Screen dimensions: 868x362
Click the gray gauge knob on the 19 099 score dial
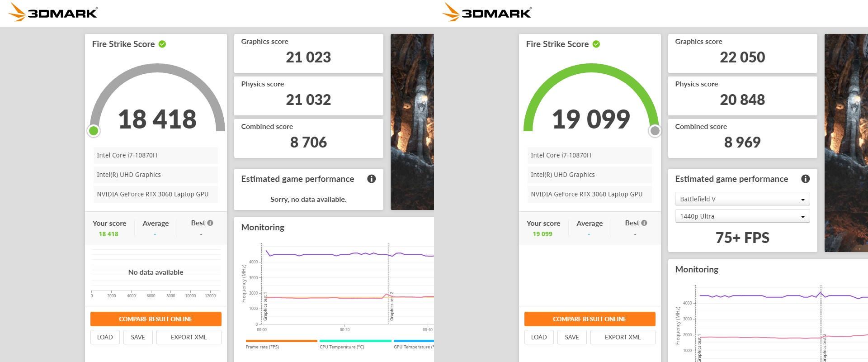pos(655,131)
